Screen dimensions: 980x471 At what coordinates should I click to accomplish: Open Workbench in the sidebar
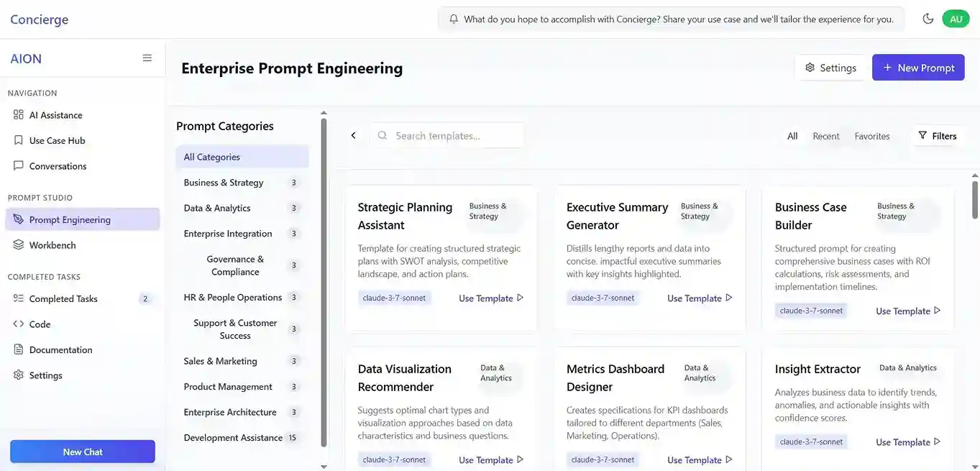52,245
